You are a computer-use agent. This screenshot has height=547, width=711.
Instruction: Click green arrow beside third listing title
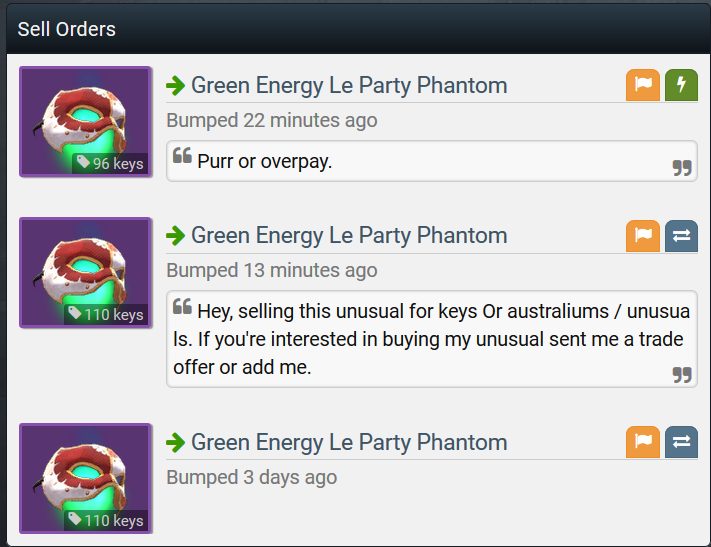click(x=176, y=442)
